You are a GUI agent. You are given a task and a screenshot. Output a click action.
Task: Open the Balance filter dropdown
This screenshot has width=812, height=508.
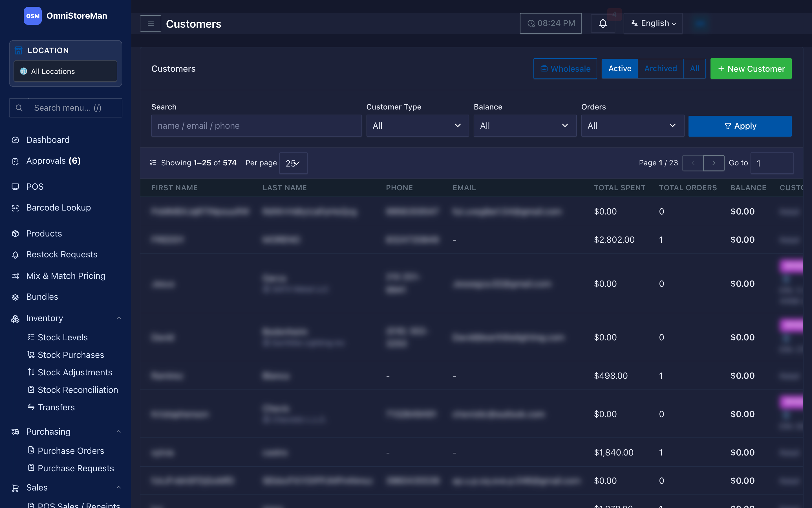[x=525, y=126]
